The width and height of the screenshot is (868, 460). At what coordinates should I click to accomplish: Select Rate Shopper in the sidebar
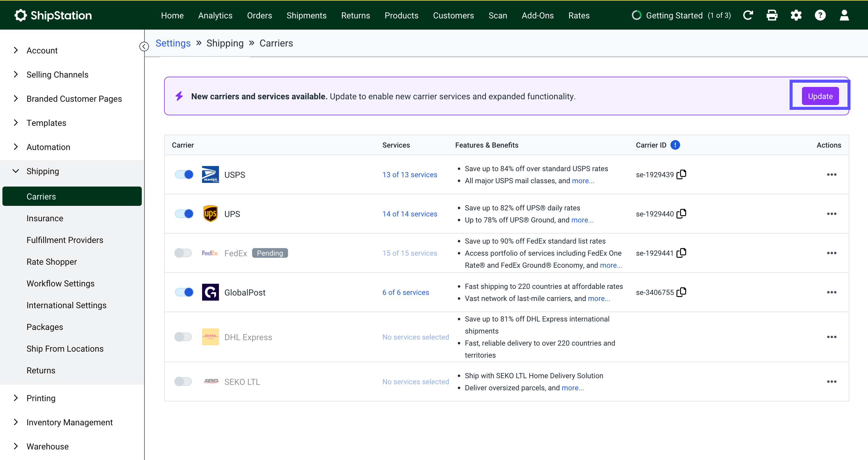[52, 262]
